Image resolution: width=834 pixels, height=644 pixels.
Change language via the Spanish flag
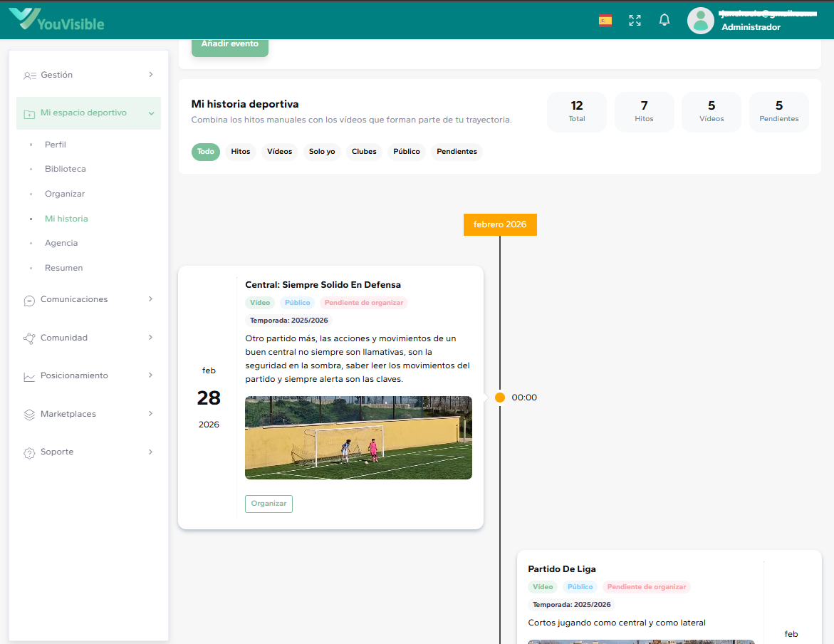605,21
